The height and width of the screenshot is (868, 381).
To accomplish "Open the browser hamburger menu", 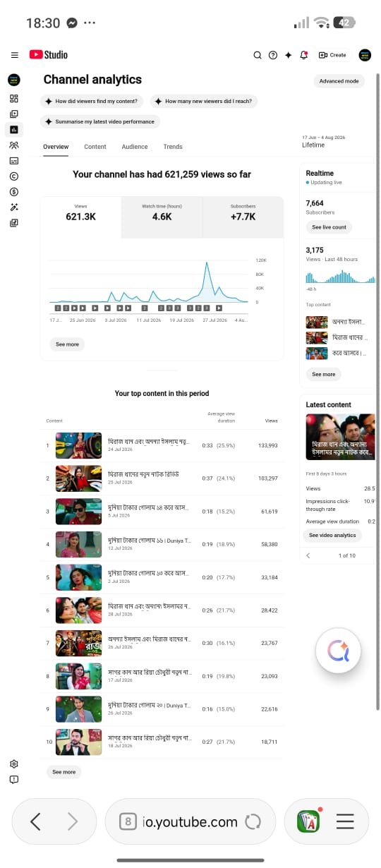I will 345,821.
